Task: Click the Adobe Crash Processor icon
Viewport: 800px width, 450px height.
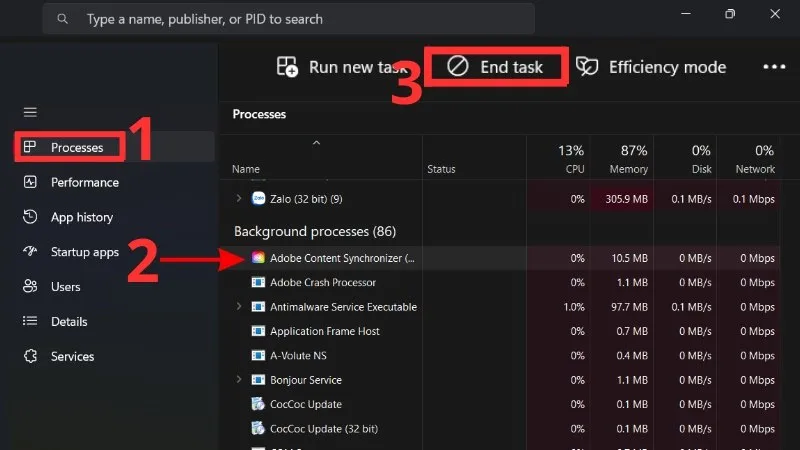Action: pyautogui.click(x=258, y=282)
